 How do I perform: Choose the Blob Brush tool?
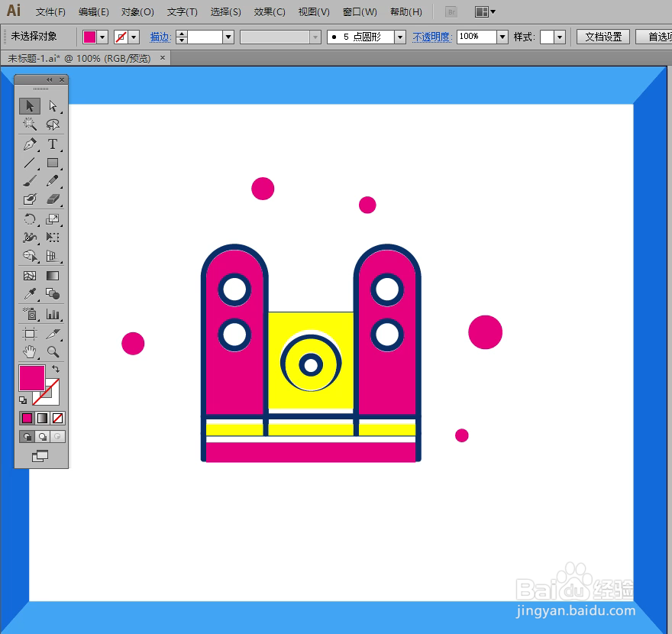point(30,199)
